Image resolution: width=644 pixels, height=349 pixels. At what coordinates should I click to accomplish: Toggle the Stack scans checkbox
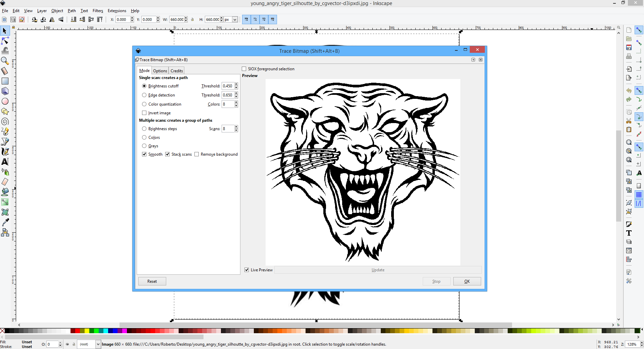pos(168,154)
